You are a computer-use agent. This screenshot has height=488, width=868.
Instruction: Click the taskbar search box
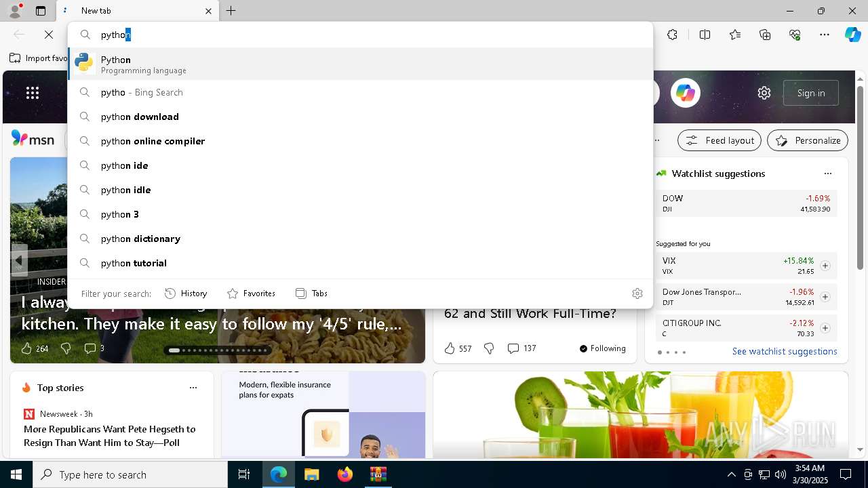[130, 474]
